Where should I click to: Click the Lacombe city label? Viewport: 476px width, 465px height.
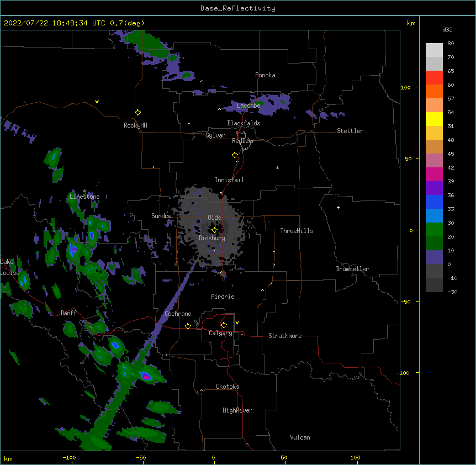[248, 105]
